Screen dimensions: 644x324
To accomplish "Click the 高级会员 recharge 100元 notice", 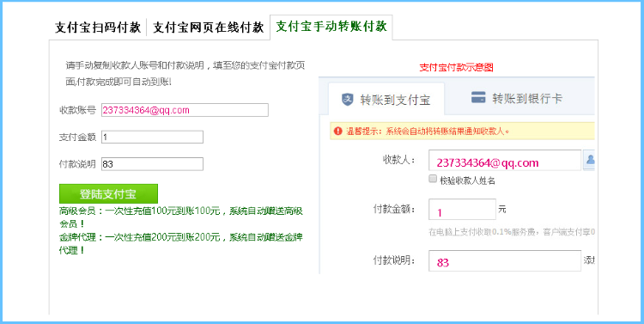I will tap(181, 217).
